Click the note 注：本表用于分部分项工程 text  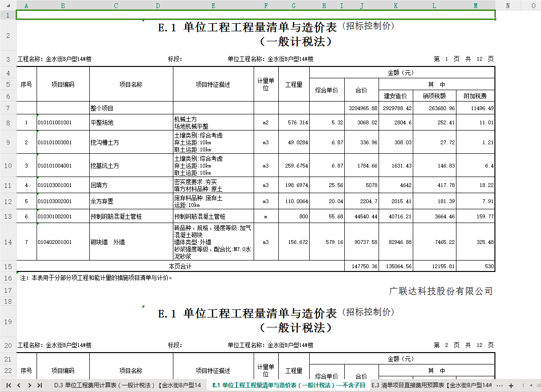96,278
